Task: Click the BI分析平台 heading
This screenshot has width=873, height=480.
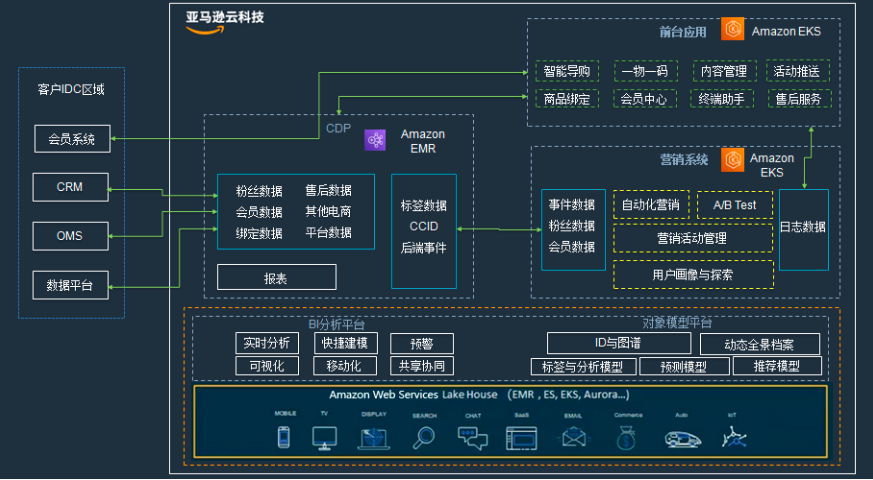Action: [337, 324]
